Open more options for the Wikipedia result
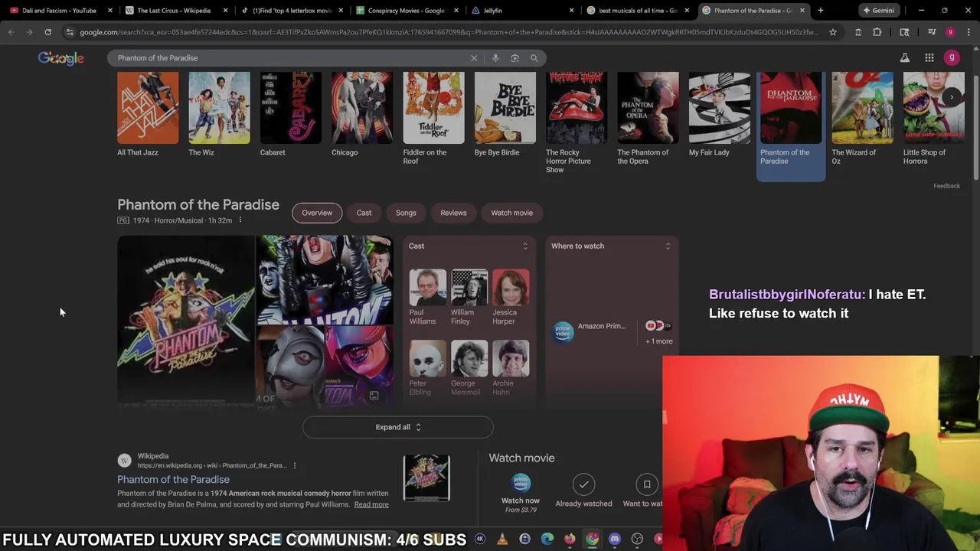 294,465
